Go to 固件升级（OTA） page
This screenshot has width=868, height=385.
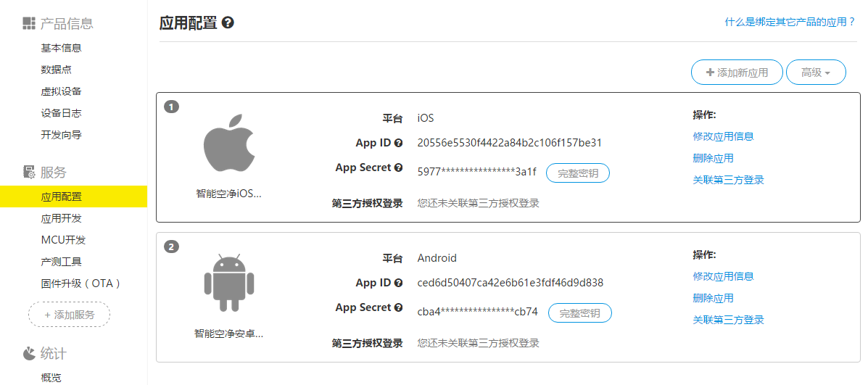coord(81,283)
